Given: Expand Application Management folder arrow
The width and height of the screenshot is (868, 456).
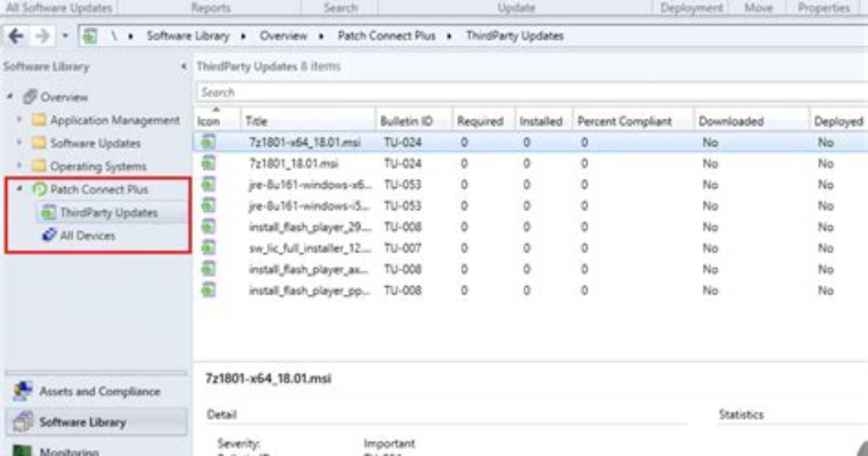Looking at the screenshot, I should [20, 120].
